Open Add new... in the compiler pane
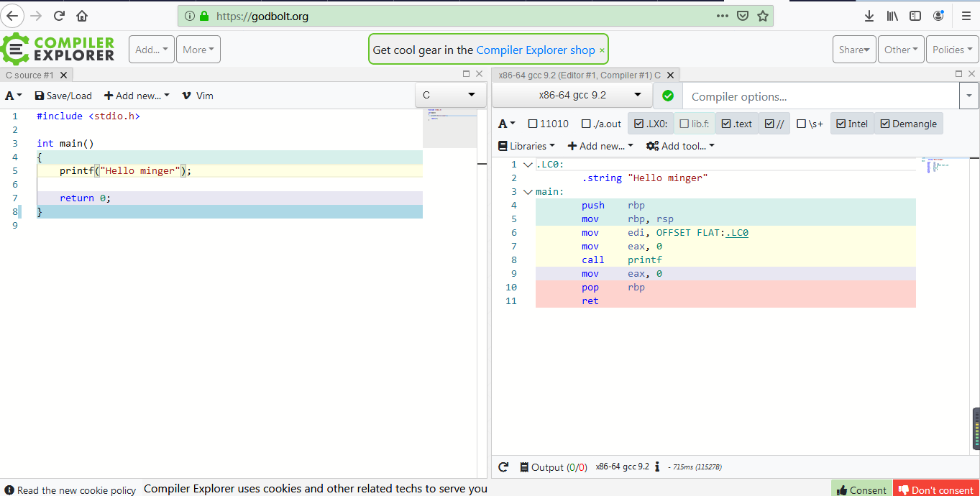 [x=600, y=146]
